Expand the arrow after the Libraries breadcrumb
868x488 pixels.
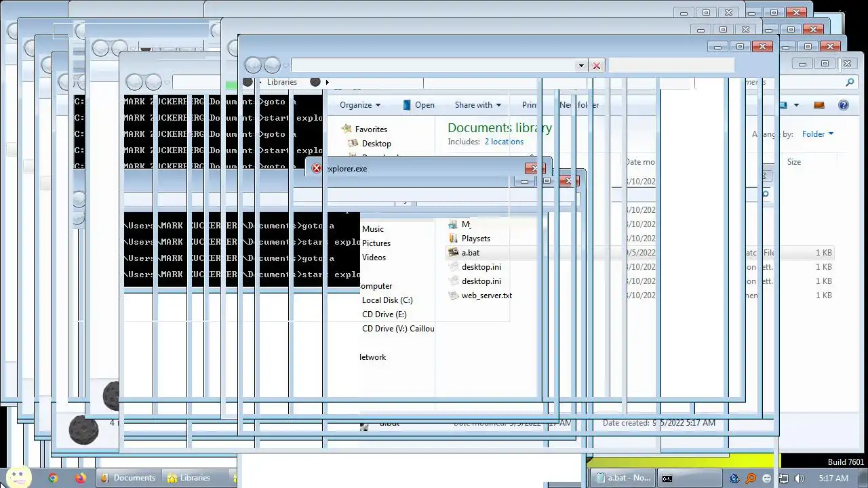tap(327, 82)
